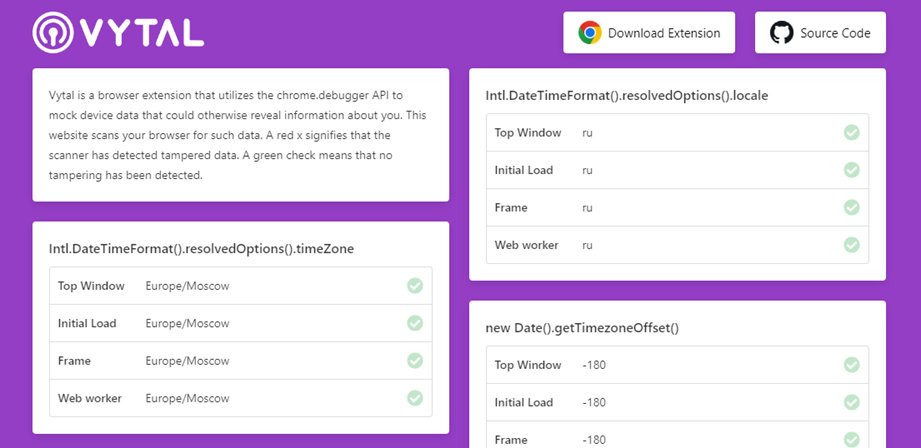Click green check for locale Initial Load
921x448 pixels.
tap(852, 170)
